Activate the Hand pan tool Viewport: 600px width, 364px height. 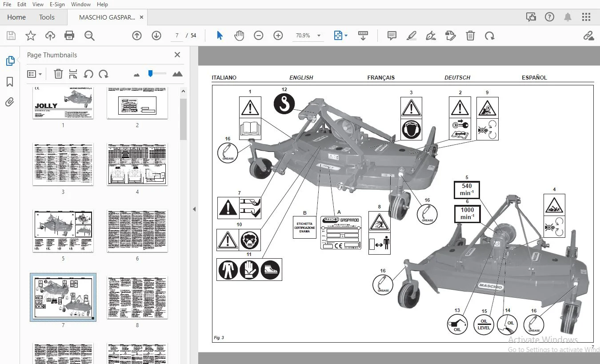[239, 36]
